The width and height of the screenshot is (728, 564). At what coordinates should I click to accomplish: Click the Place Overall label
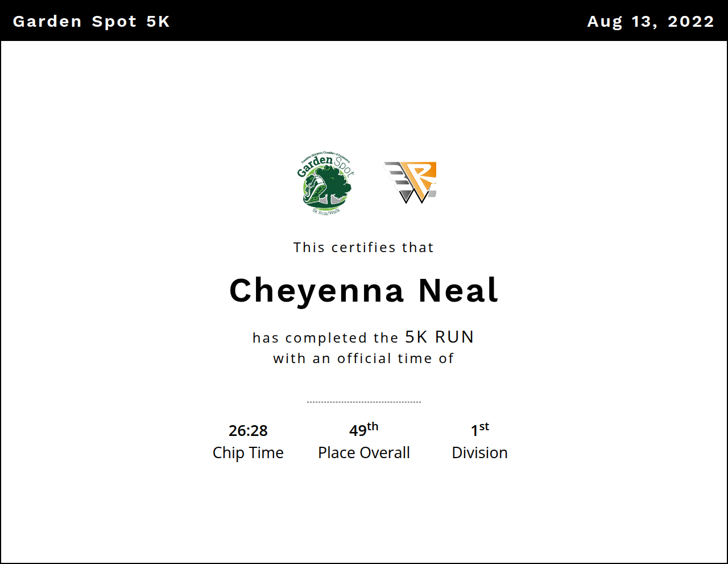coord(363,453)
